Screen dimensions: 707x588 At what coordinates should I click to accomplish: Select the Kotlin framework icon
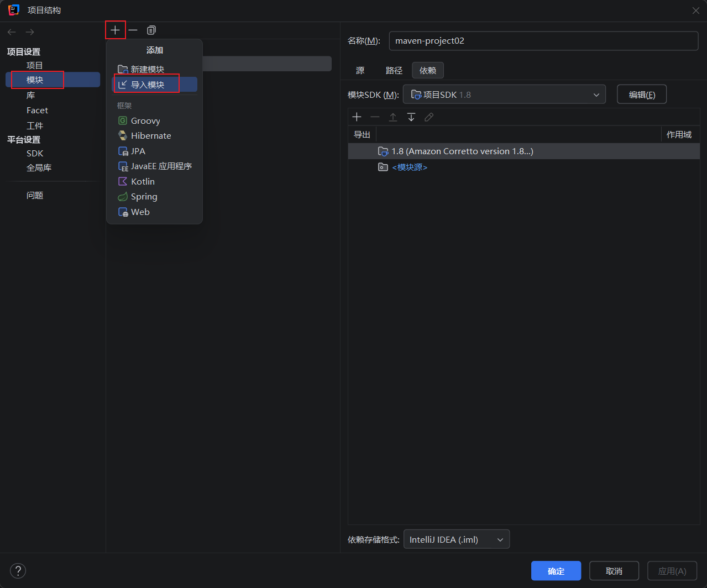point(123,181)
